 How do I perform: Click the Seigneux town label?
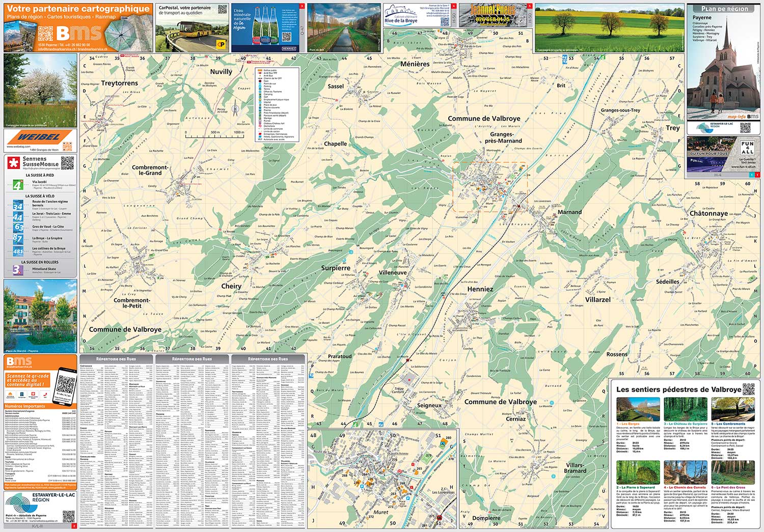(x=429, y=405)
